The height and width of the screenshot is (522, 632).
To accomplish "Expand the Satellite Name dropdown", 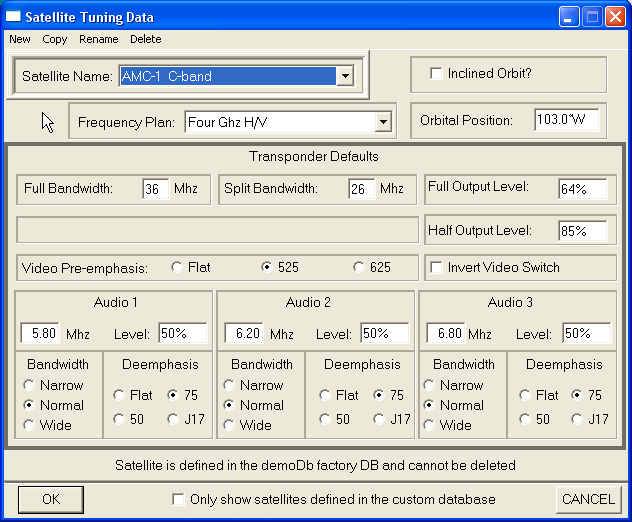I will click(345, 76).
